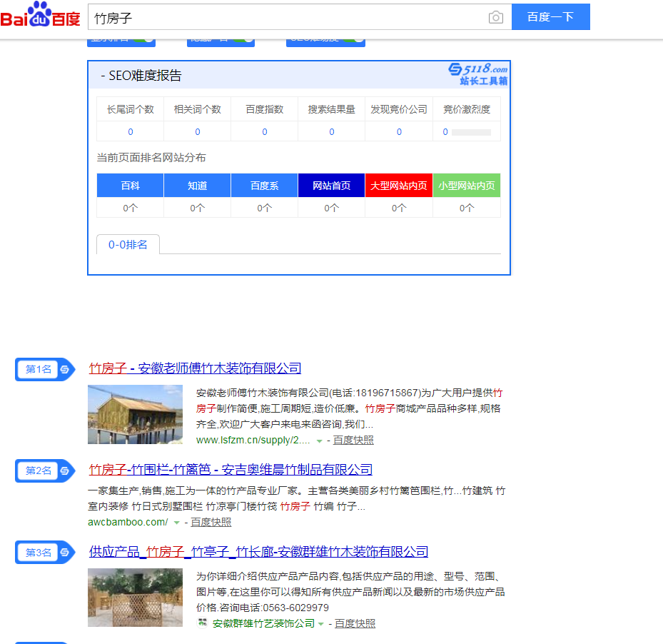Focus the search box containing 竹房子
The width and height of the screenshot is (663, 644).
click(x=288, y=18)
